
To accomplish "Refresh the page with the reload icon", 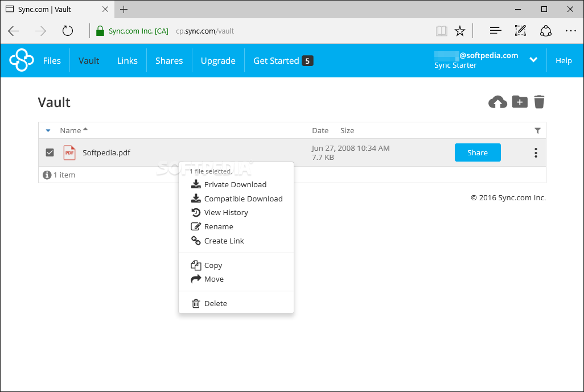I will click(x=67, y=31).
